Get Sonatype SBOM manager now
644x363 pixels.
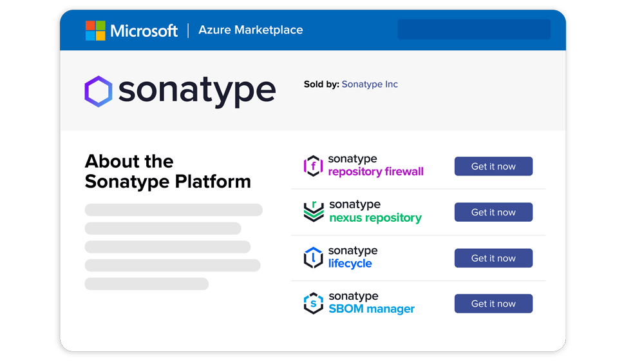click(493, 304)
